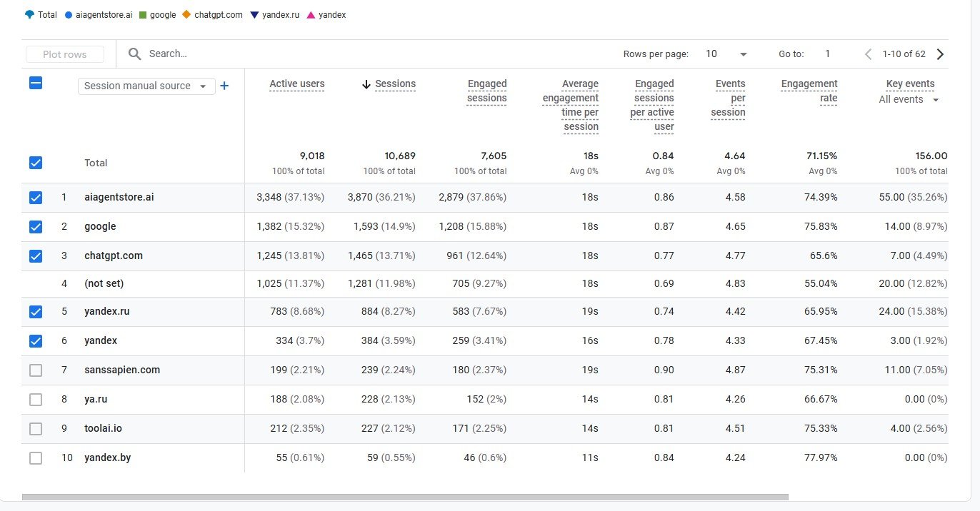Click total Sessions value 10,689
Viewport: 980px width, 511px height.
(x=400, y=156)
